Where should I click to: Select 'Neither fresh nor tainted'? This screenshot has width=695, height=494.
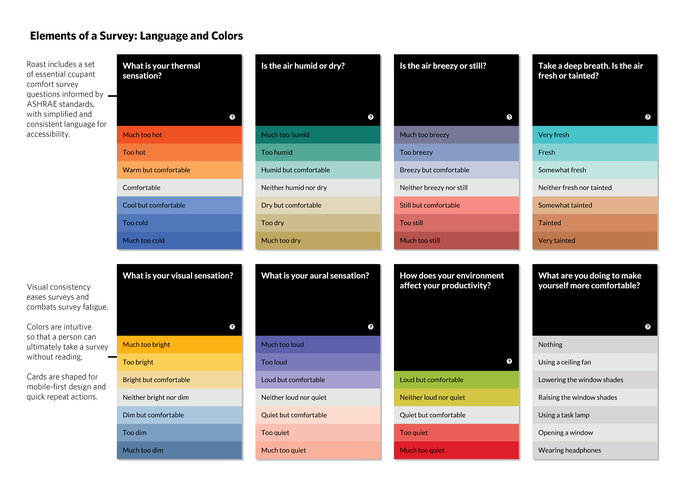[x=595, y=188]
